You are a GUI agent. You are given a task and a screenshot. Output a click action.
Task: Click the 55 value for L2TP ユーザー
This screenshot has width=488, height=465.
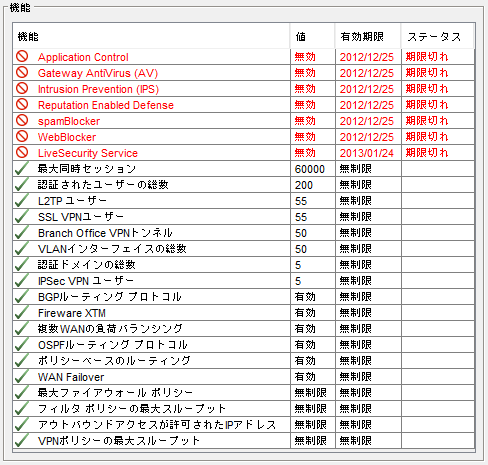click(x=301, y=201)
